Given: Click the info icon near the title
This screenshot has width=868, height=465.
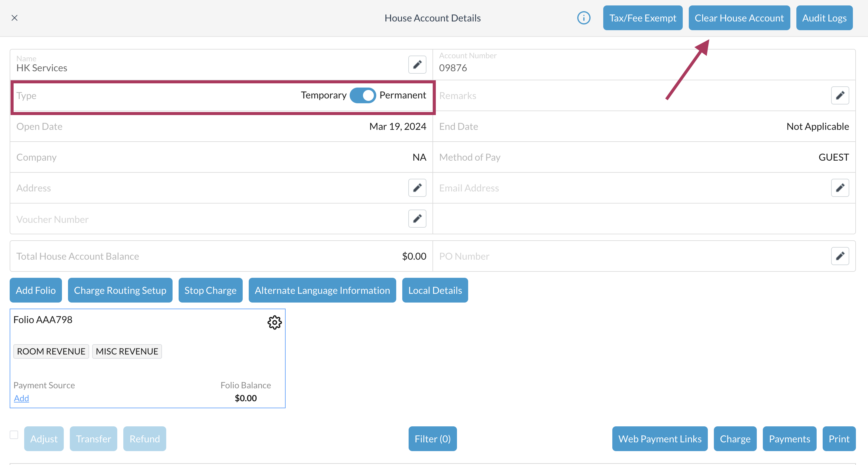Looking at the screenshot, I should [584, 18].
